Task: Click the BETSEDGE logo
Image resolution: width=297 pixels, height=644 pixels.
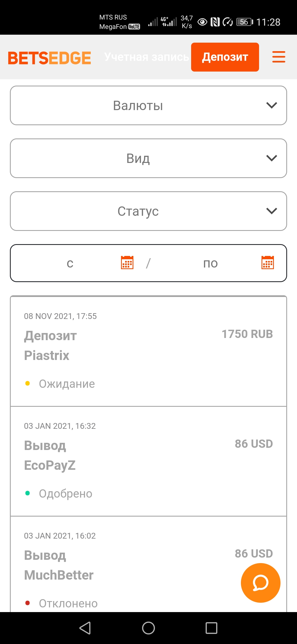Action: pyautogui.click(x=50, y=58)
